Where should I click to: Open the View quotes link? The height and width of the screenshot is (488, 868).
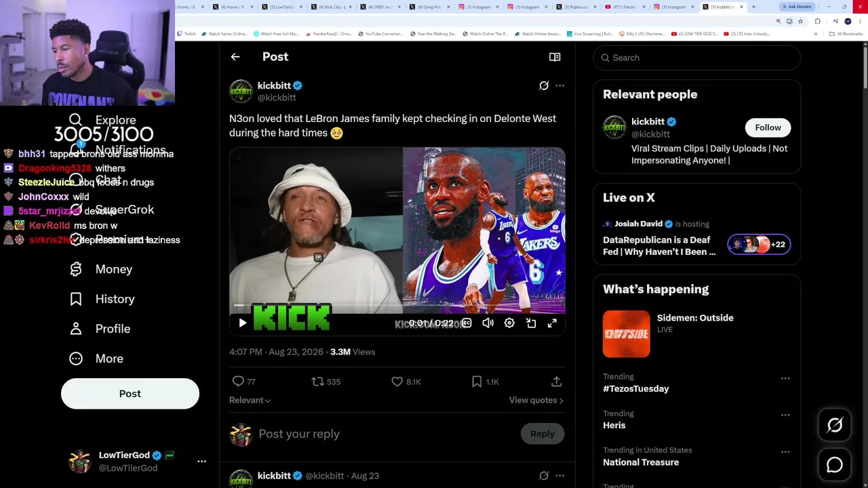(536, 400)
